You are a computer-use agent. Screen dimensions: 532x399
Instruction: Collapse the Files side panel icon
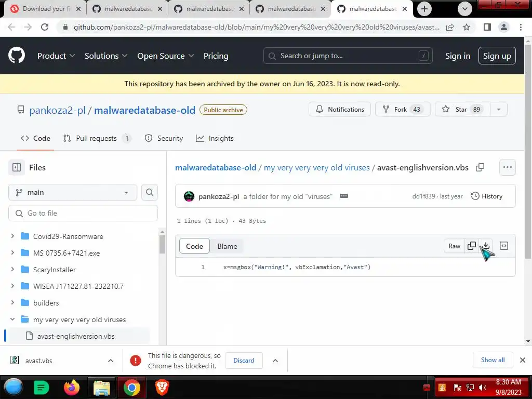[17, 168]
